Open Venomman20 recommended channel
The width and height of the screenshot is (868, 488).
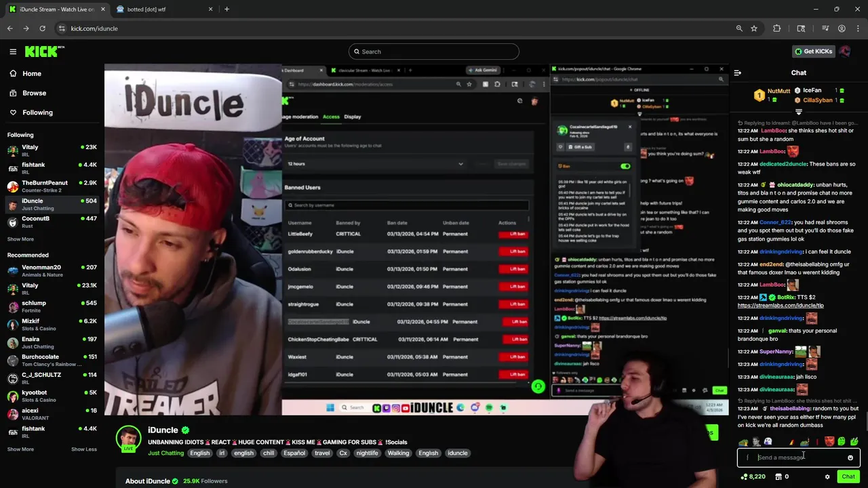[x=52, y=271]
